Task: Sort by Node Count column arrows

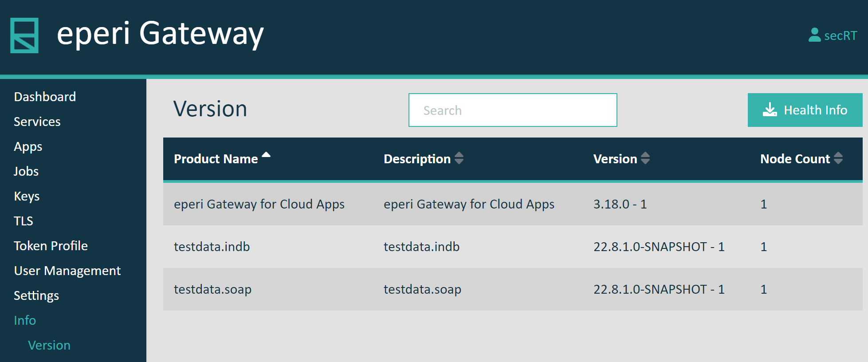Action: 838,158
